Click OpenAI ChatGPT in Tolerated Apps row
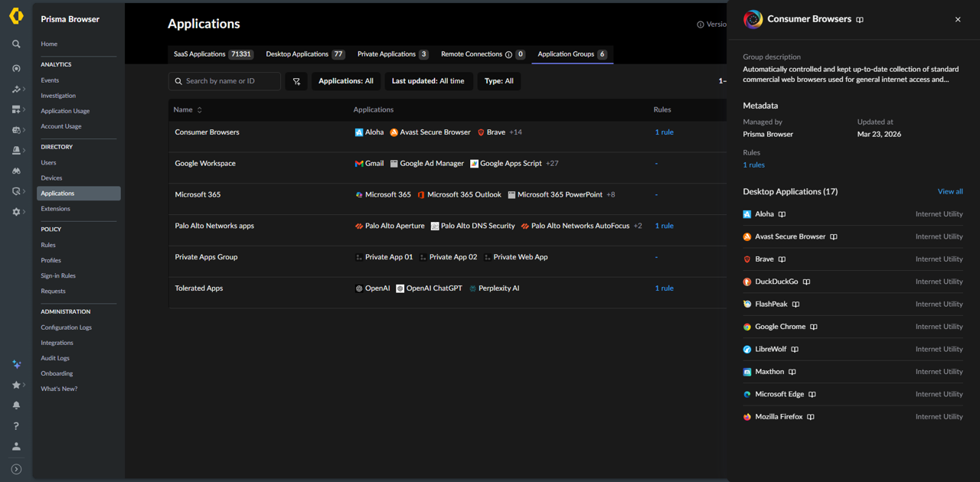The height and width of the screenshot is (482, 980). pos(429,288)
